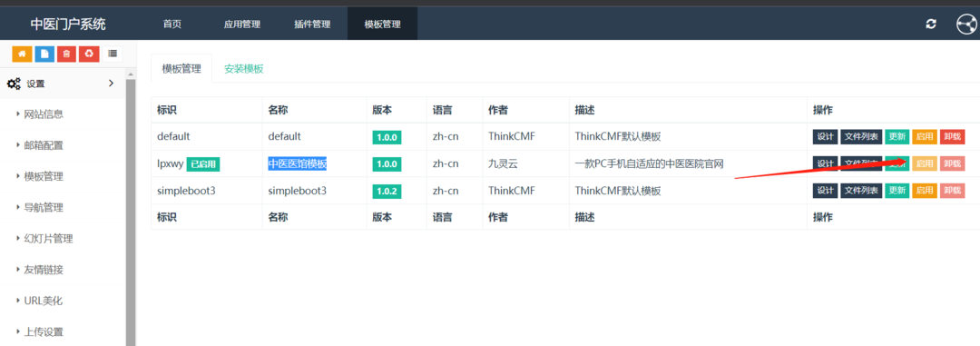The height and width of the screenshot is (346, 980).
Task: Open 导航管理 in the sidebar
Action: pyautogui.click(x=44, y=207)
